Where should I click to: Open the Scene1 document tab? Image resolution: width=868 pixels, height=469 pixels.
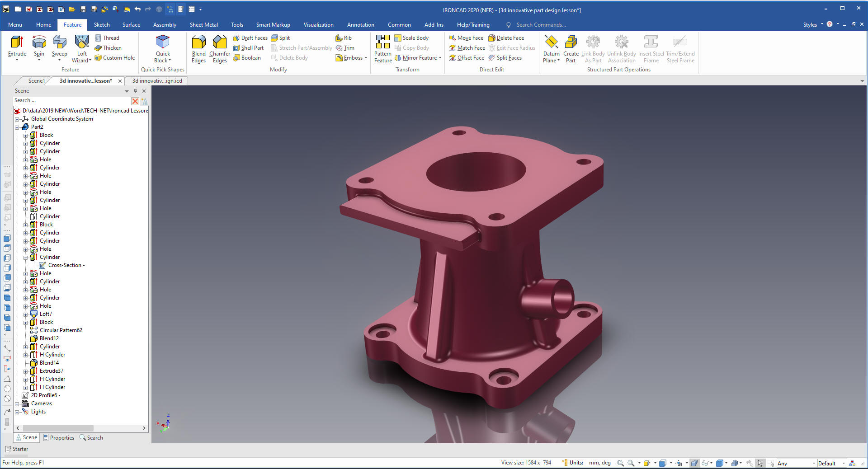36,81
